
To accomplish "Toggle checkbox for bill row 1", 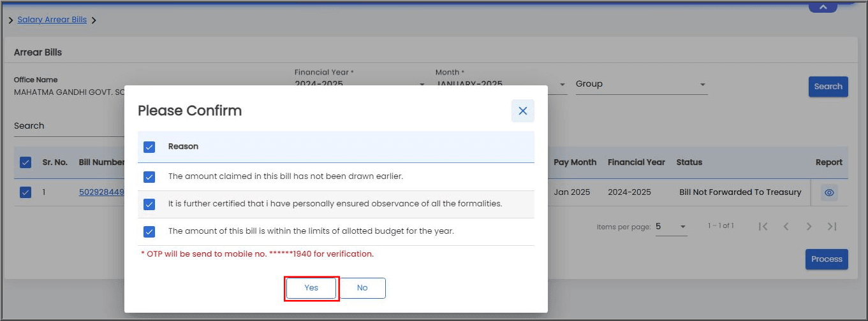I will point(26,192).
